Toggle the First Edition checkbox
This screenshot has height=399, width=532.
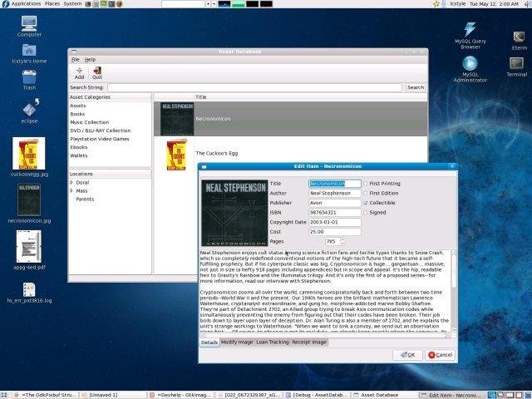pos(366,193)
